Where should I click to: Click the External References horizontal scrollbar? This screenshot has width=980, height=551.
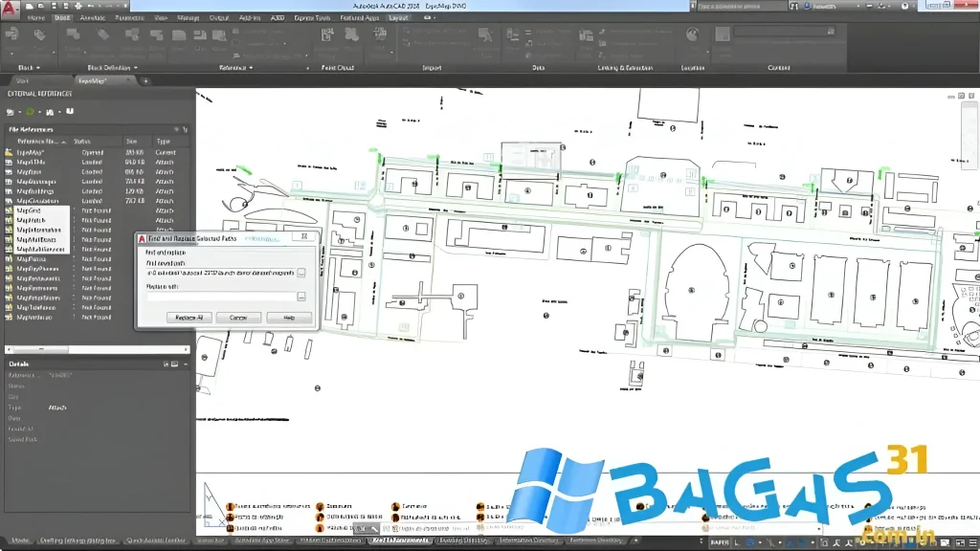point(97,349)
